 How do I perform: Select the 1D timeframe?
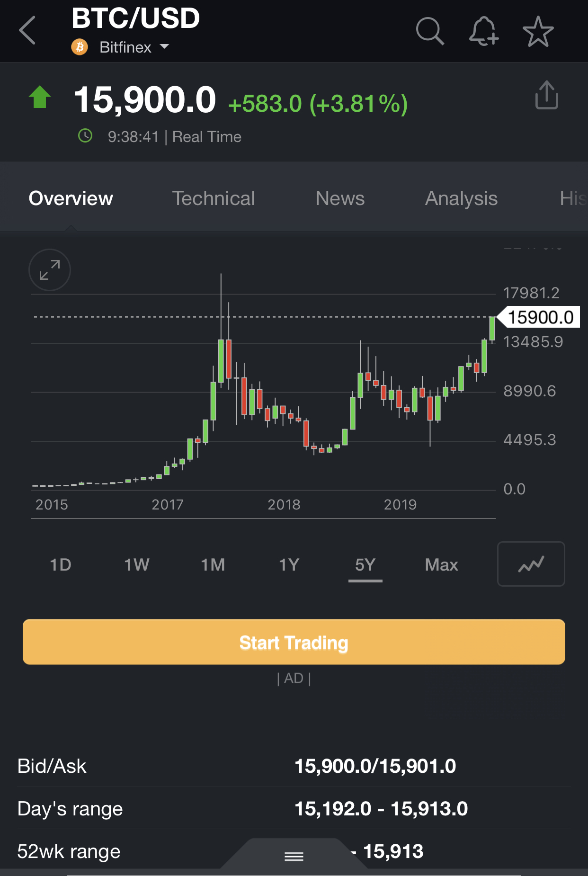pyautogui.click(x=61, y=564)
